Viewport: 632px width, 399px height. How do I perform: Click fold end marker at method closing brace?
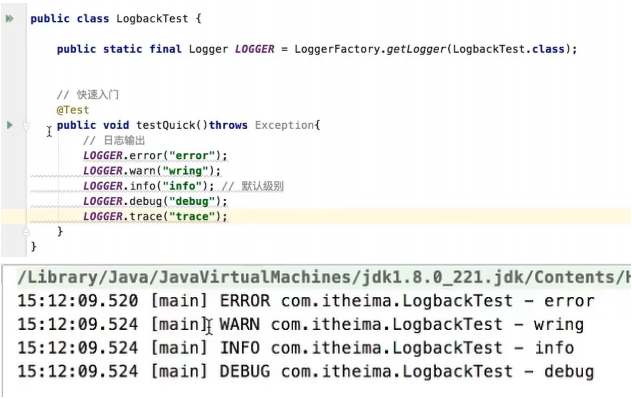(26, 232)
